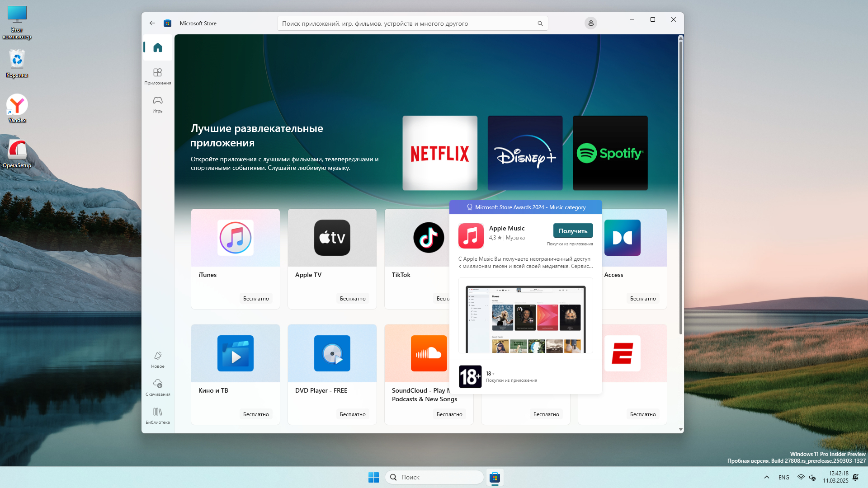This screenshot has height=488, width=868.
Task: Open the Netflix featured tile
Action: (x=440, y=153)
